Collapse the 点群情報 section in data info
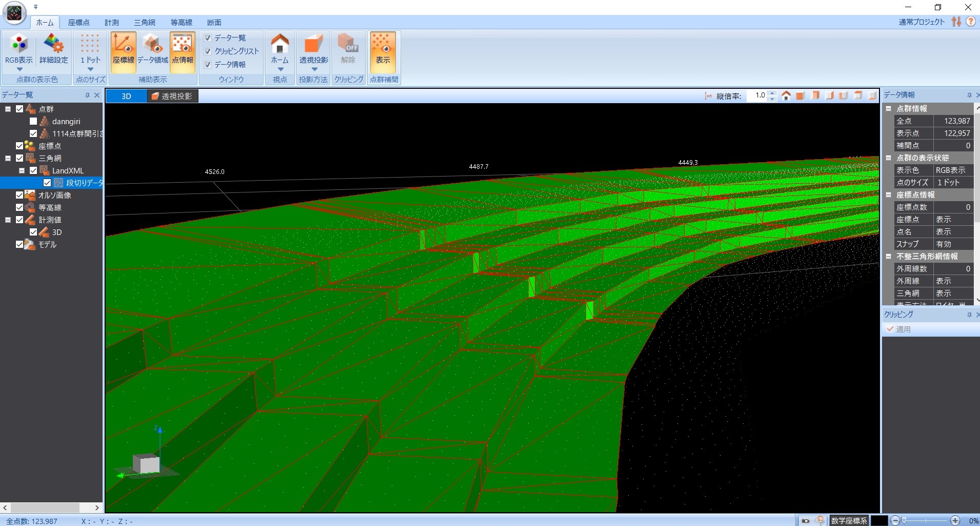980x526 pixels. [889, 109]
